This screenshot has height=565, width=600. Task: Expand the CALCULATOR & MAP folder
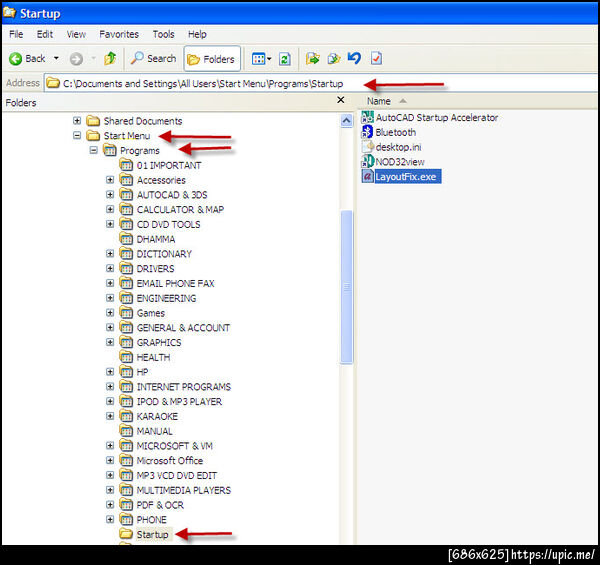(110, 209)
